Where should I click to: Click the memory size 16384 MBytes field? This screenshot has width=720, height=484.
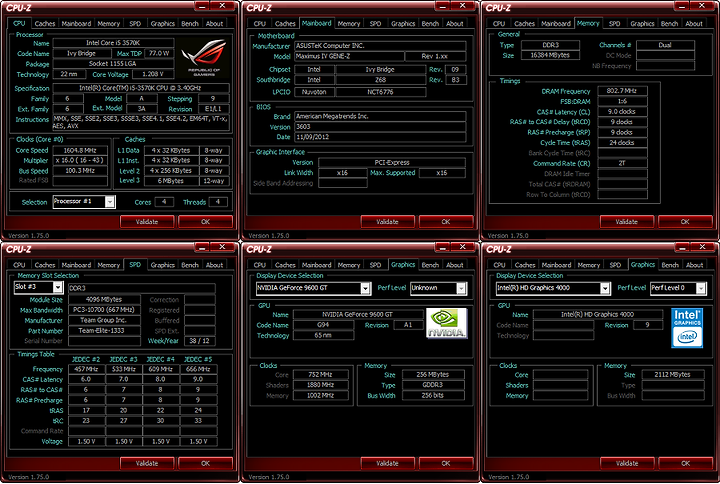550,55
